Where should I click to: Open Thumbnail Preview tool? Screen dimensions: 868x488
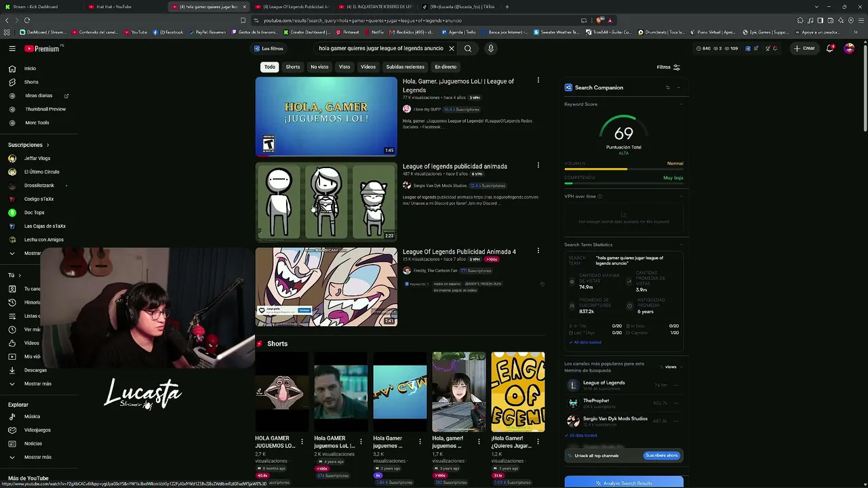45,109
